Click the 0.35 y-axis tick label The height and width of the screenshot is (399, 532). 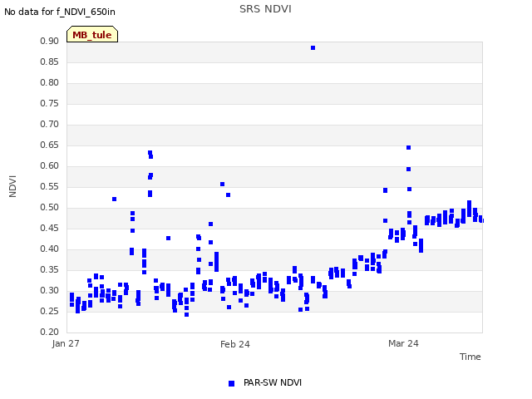(50, 269)
